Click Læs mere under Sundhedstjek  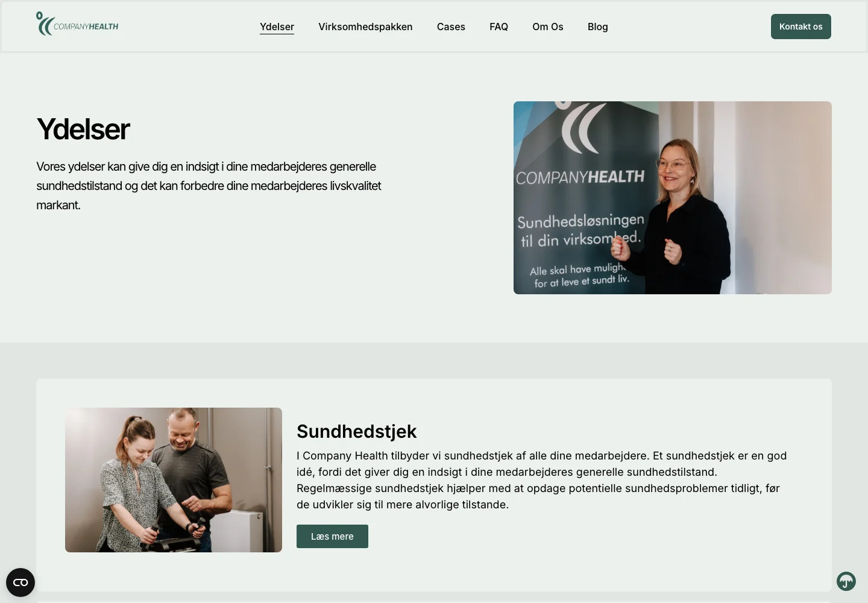coord(332,536)
